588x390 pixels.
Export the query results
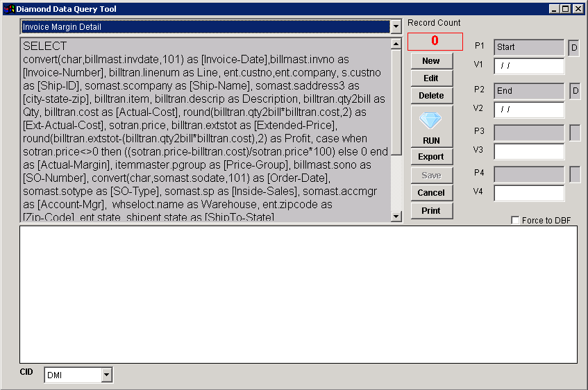tap(430, 157)
